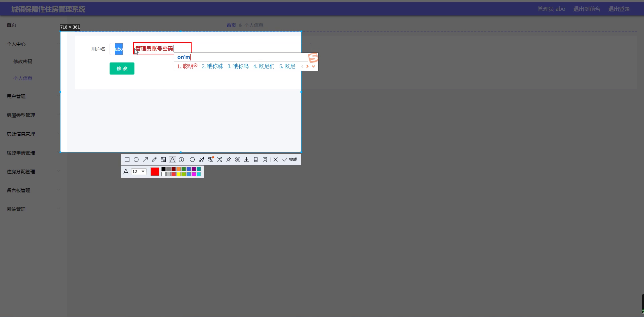The width and height of the screenshot is (644, 317).
Task: Click 完成 to finish the screenshot
Action: tap(290, 160)
